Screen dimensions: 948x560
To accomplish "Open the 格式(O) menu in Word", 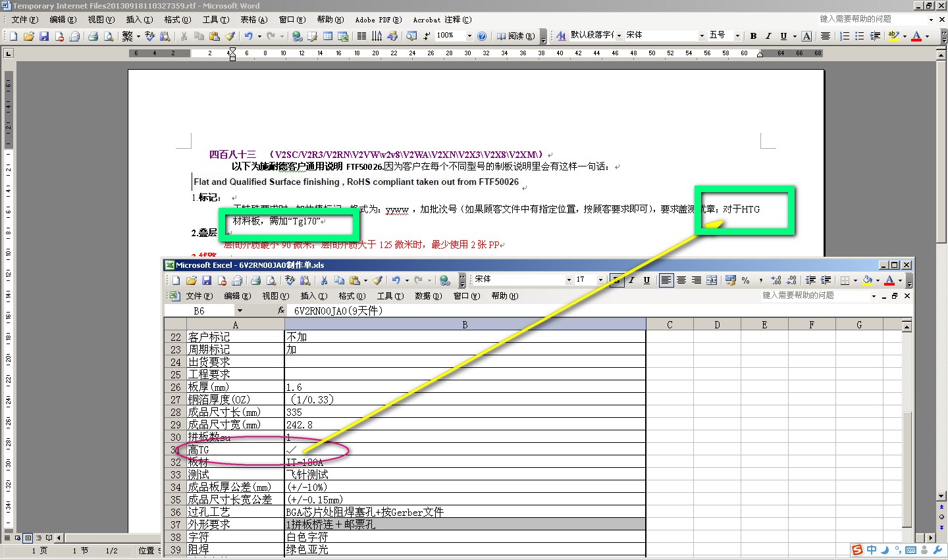I will coord(178,20).
